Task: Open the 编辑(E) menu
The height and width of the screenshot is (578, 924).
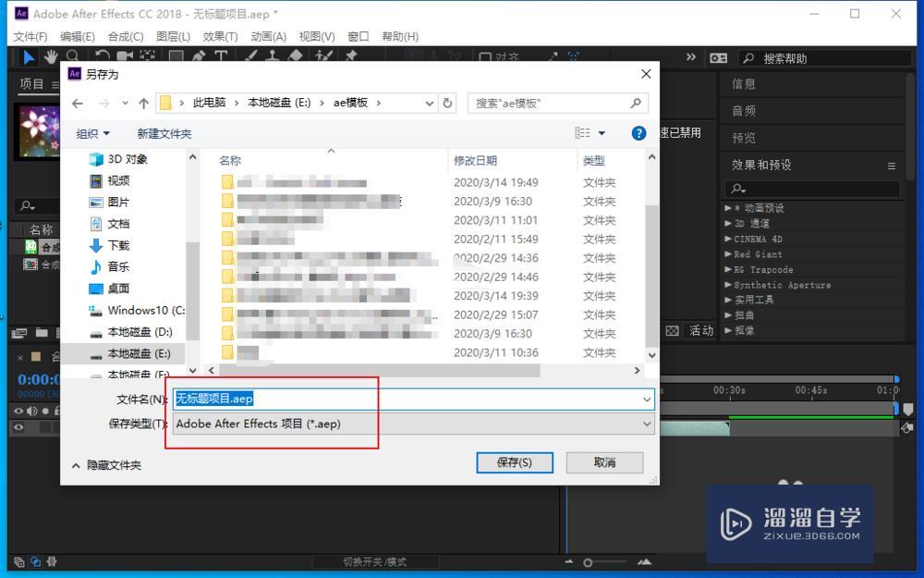Action: [78, 37]
